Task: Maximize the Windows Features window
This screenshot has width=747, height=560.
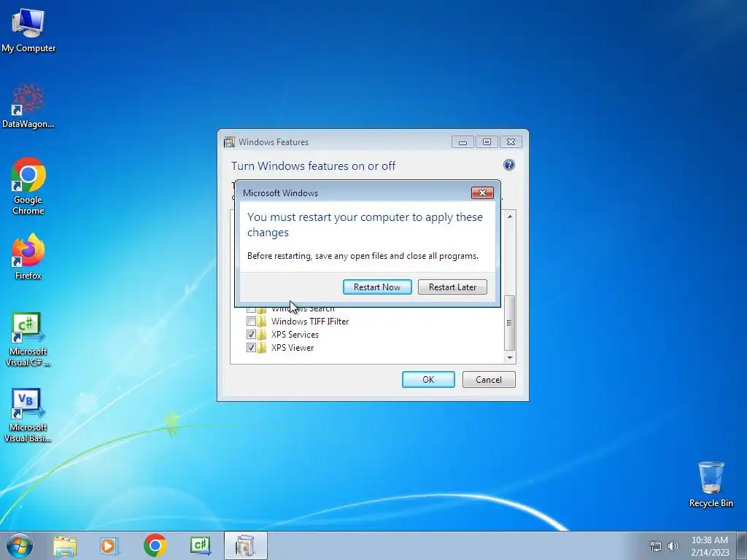Action: pos(487,142)
